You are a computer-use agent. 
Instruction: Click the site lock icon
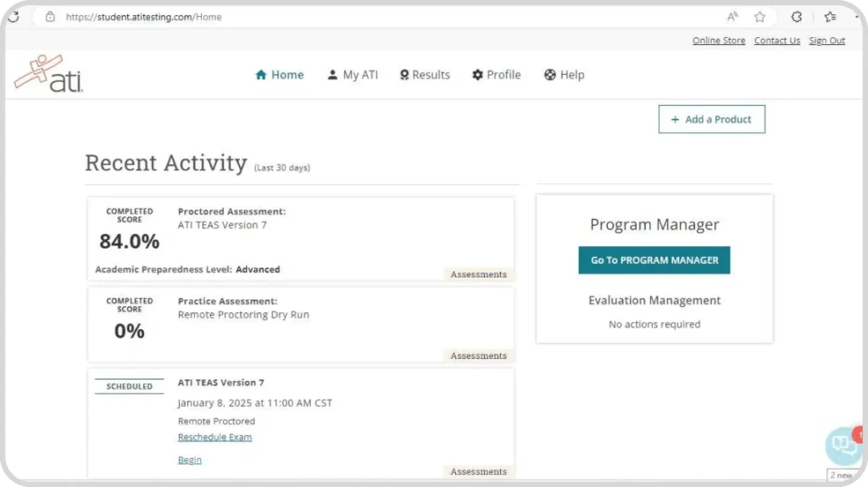[50, 17]
